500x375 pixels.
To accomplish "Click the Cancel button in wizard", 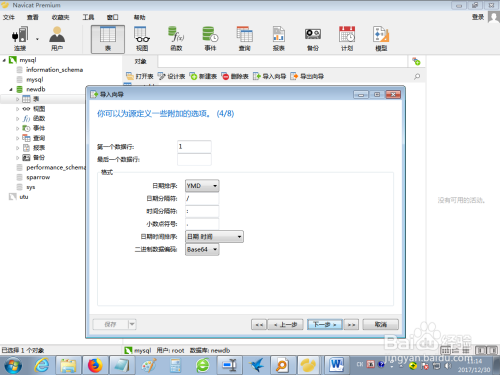I will click(380, 324).
